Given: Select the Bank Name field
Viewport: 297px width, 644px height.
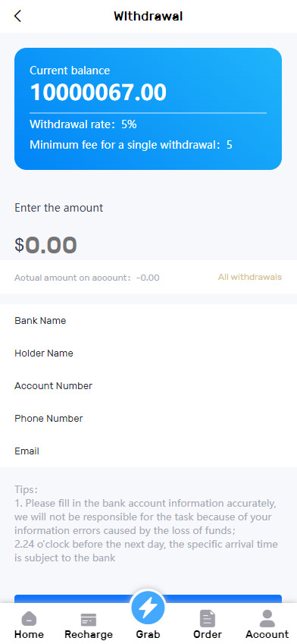Looking at the screenshot, I should tap(148, 321).
